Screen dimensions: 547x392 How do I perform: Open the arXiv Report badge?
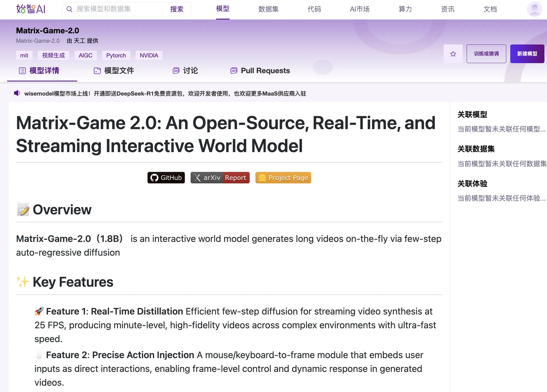pos(220,178)
